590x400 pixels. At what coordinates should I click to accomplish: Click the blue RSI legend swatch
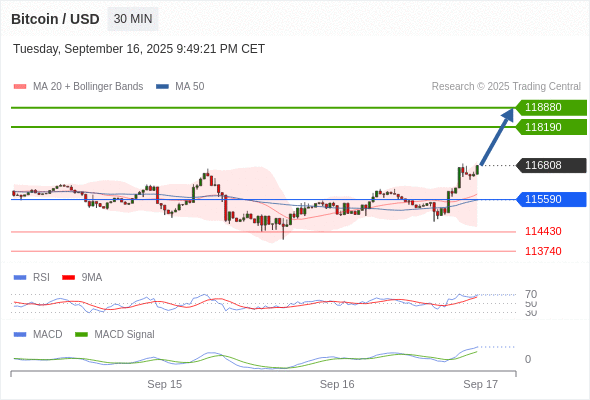(x=20, y=278)
